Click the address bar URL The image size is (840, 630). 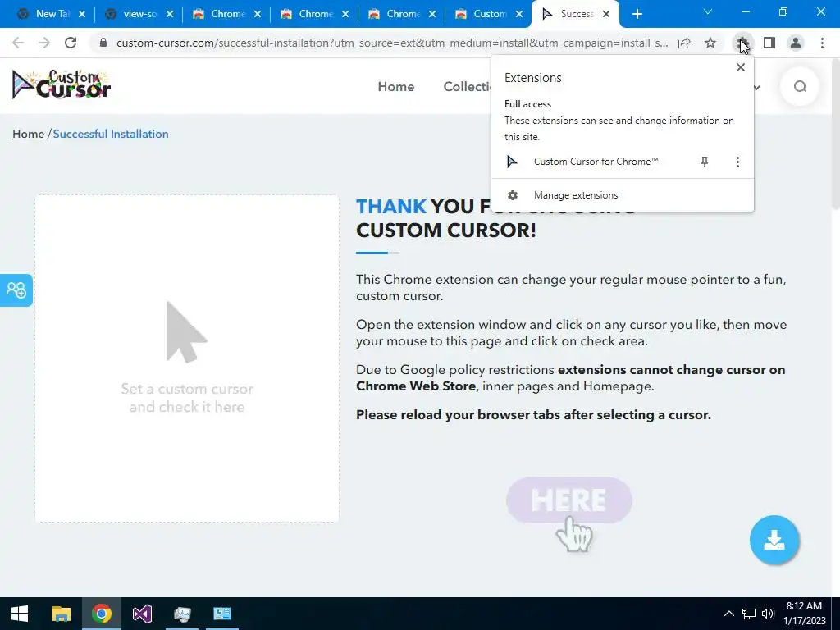click(x=391, y=43)
